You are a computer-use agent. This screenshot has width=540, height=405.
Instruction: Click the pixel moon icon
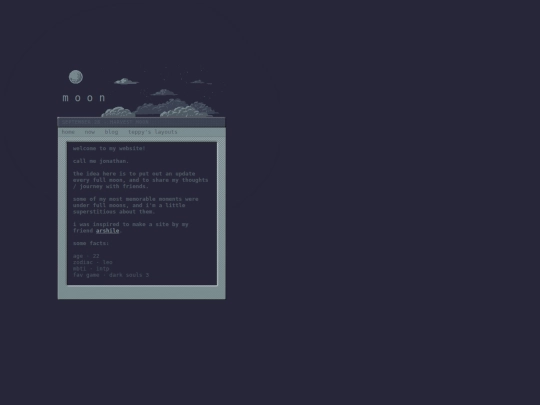[x=76, y=77]
